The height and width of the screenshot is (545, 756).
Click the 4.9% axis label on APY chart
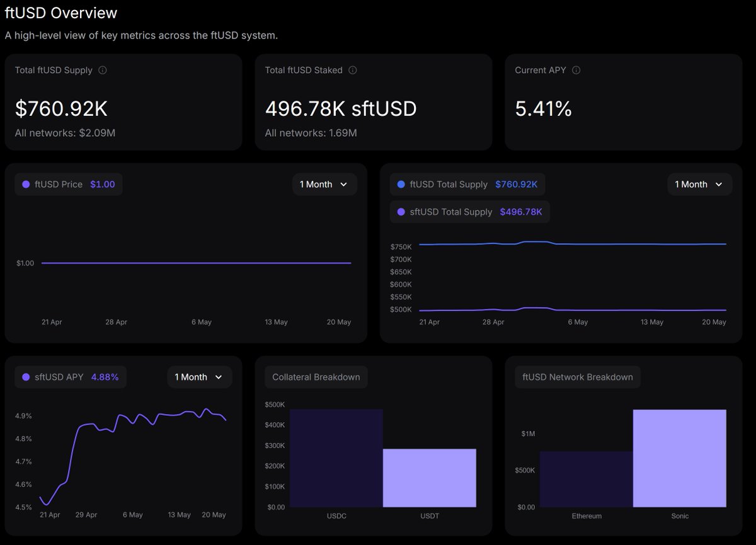(x=23, y=416)
